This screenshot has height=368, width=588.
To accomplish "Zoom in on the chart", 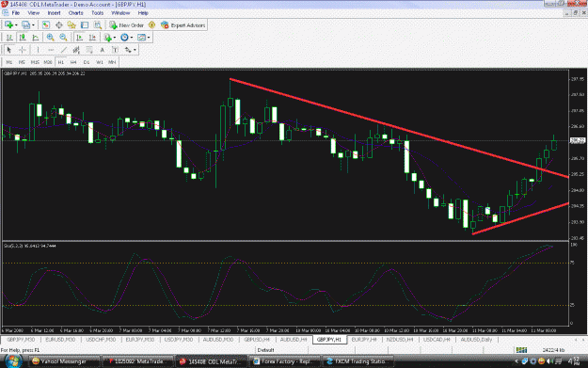I will click(x=50, y=38).
